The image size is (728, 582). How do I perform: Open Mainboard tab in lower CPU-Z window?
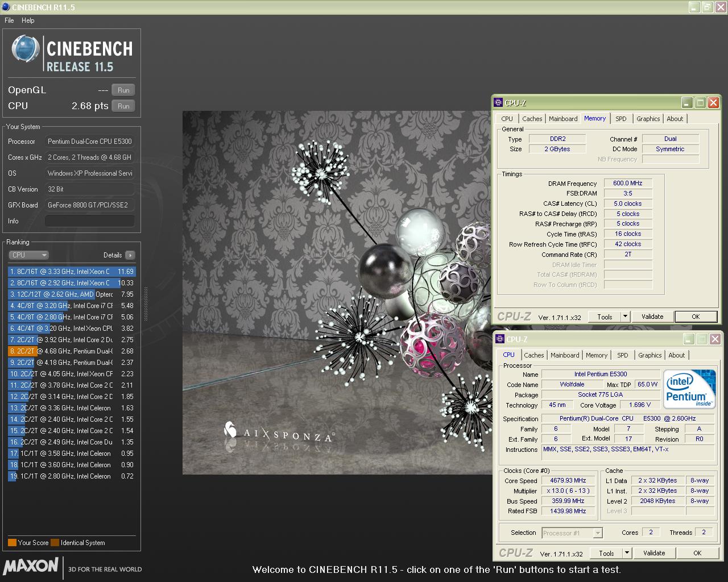click(565, 355)
